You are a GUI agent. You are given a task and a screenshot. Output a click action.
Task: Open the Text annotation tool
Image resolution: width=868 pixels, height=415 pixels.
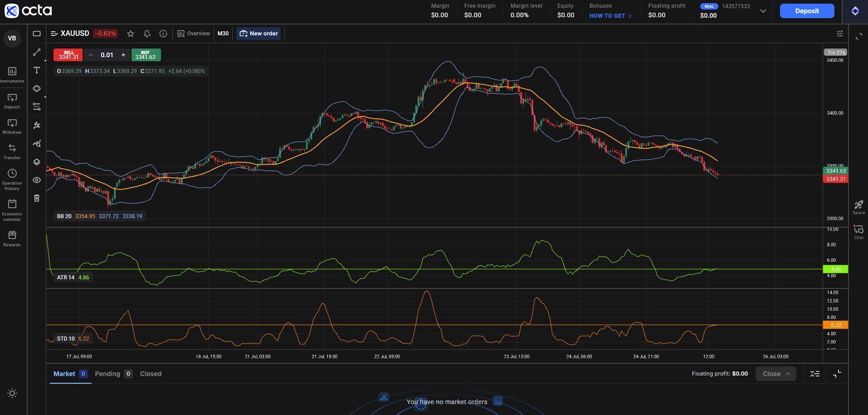click(x=37, y=70)
